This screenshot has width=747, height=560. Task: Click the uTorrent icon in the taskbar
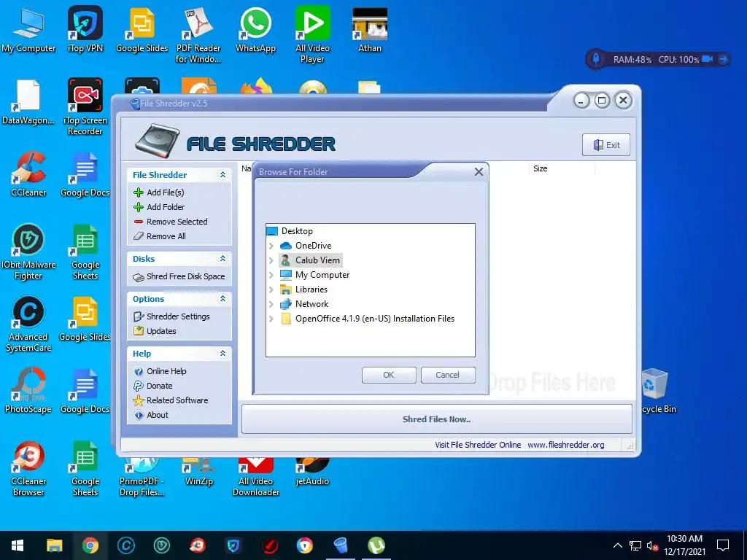[376, 545]
